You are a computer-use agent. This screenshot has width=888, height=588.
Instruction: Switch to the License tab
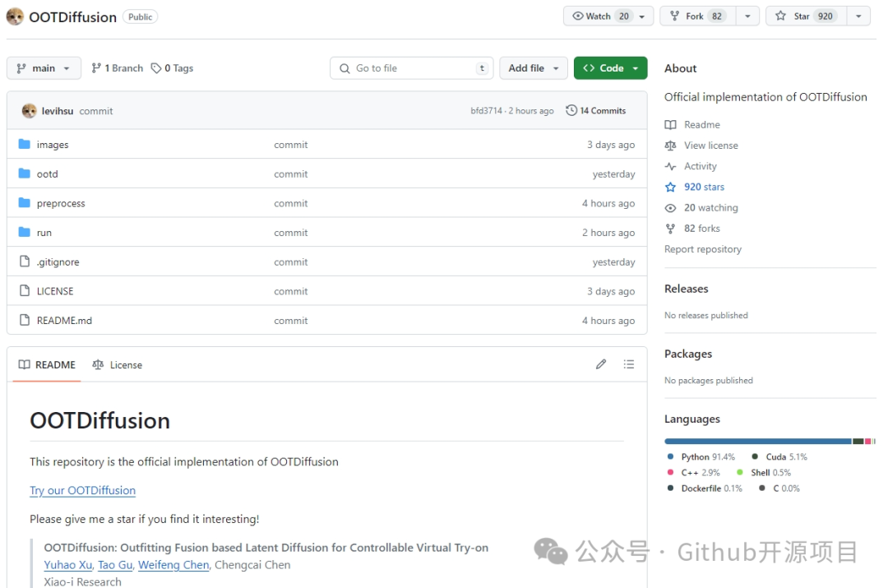pyautogui.click(x=118, y=365)
